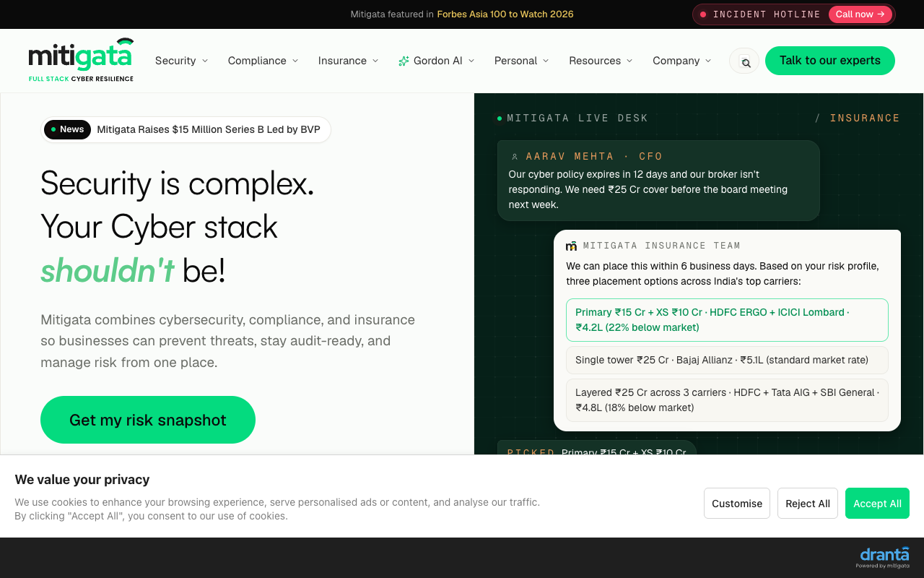Open the Series B funding news link
The image size is (924, 578).
click(x=209, y=130)
